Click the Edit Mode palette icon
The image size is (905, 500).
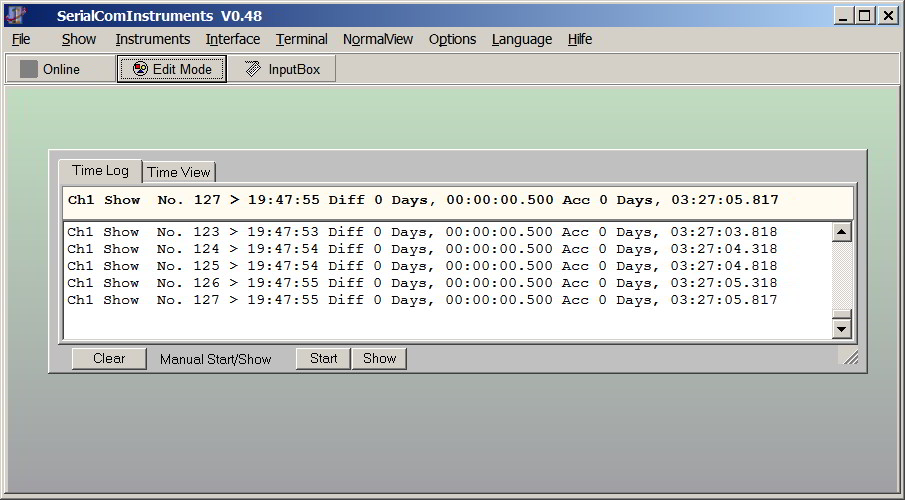click(140, 69)
